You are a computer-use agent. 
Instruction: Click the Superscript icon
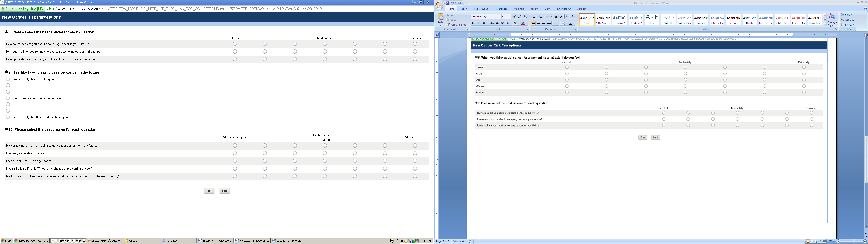(502, 23)
